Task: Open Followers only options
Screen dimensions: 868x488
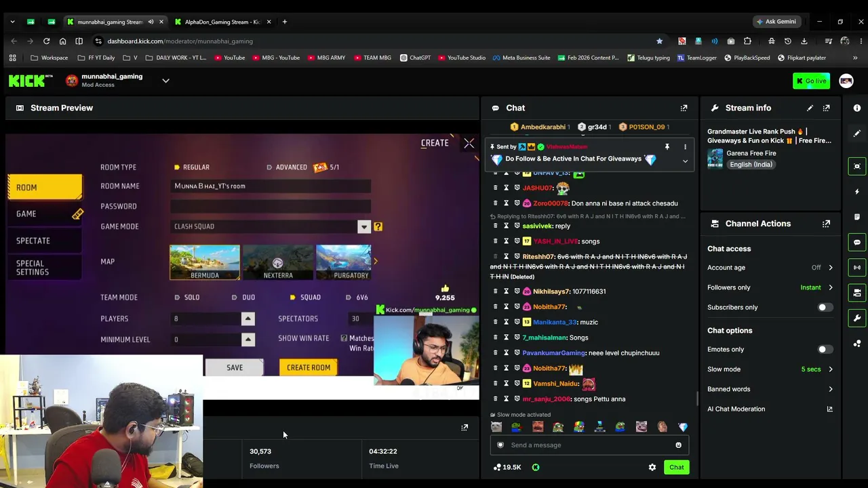Action: (770, 287)
